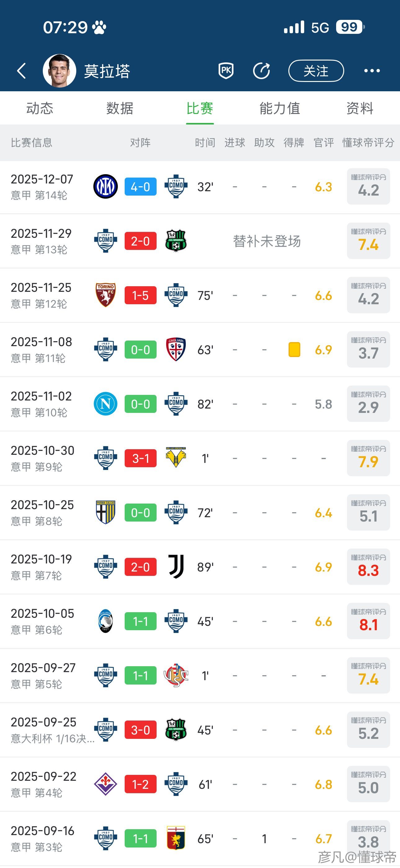400x868 pixels.
Task: Tap the Juventus club logo
Action: [x=176, y=567]
